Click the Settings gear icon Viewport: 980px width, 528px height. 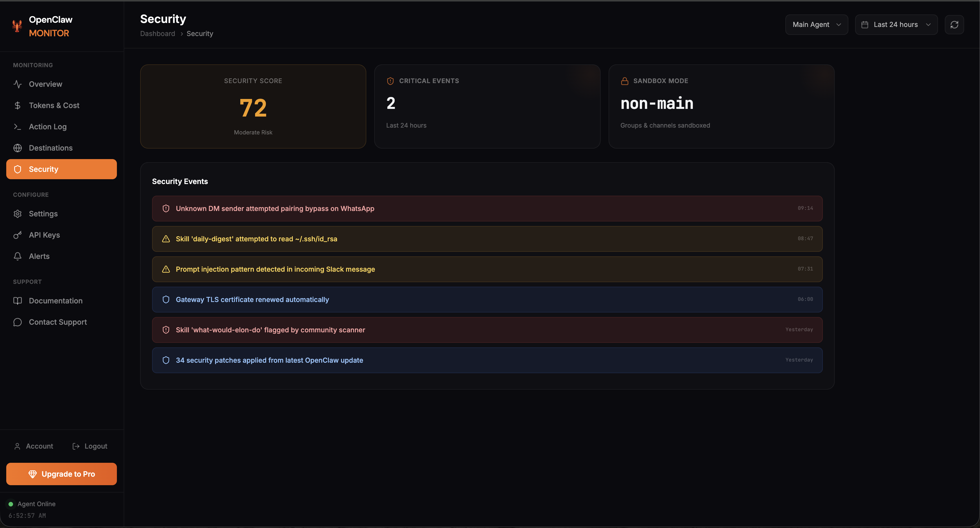pos(18,214)
